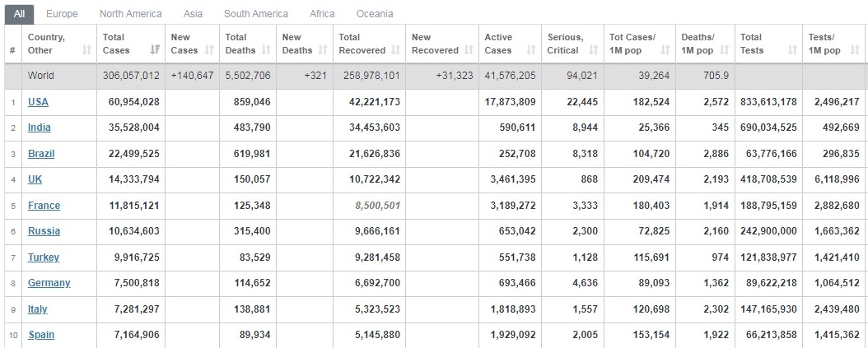Screen dimensions: 868x348
Task: Sort by Serious, Critical arrow icon
Action: 594,50
